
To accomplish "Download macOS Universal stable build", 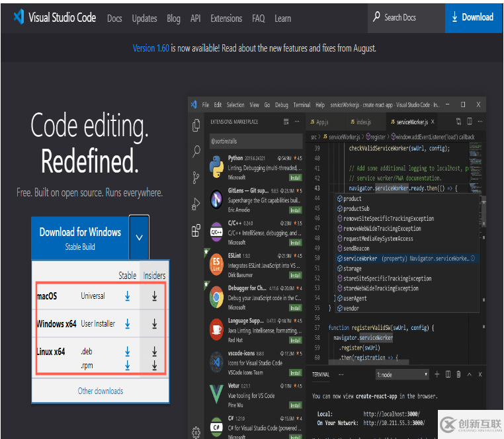I will coord(128,296).
